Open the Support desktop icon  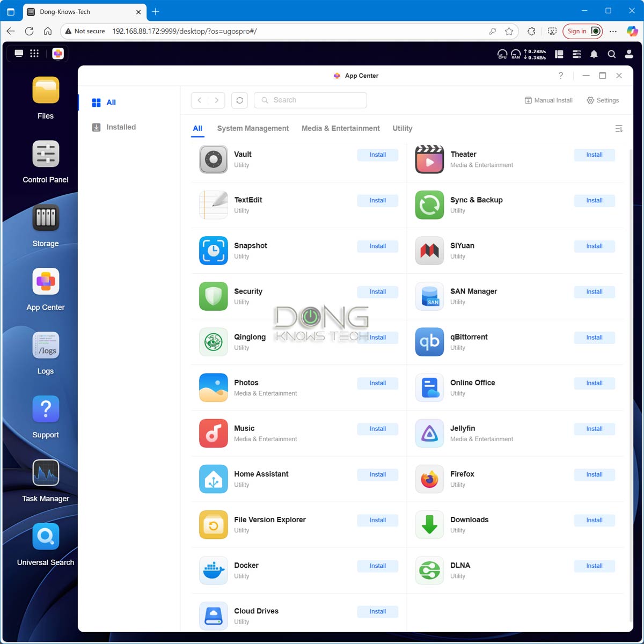pos(46,409)
